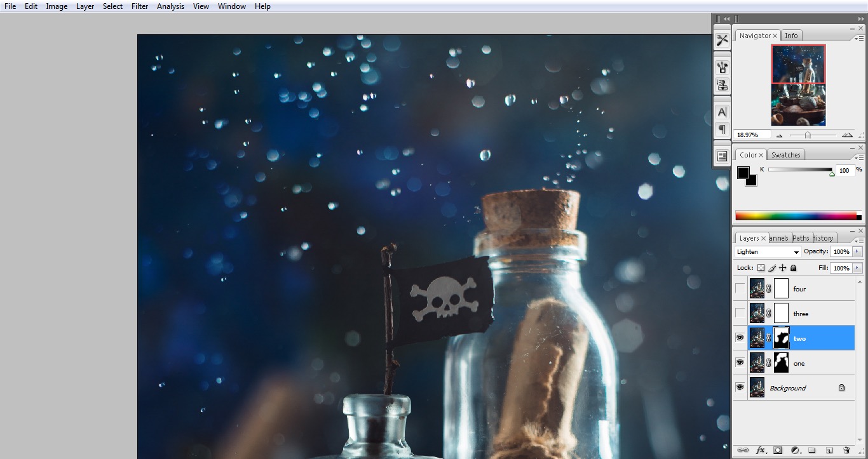Toggle lock position move icon
The image size is (868, 459).
click(x=783, y=268)
